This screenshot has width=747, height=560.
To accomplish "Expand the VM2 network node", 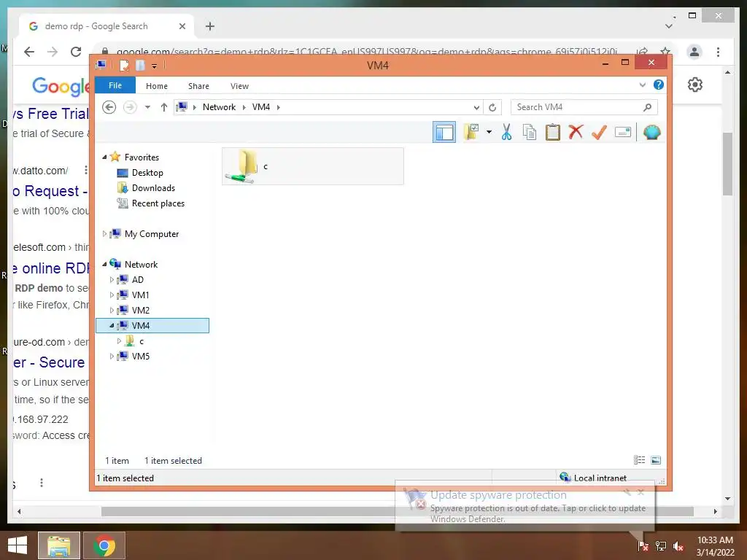I will coord(112,310).
